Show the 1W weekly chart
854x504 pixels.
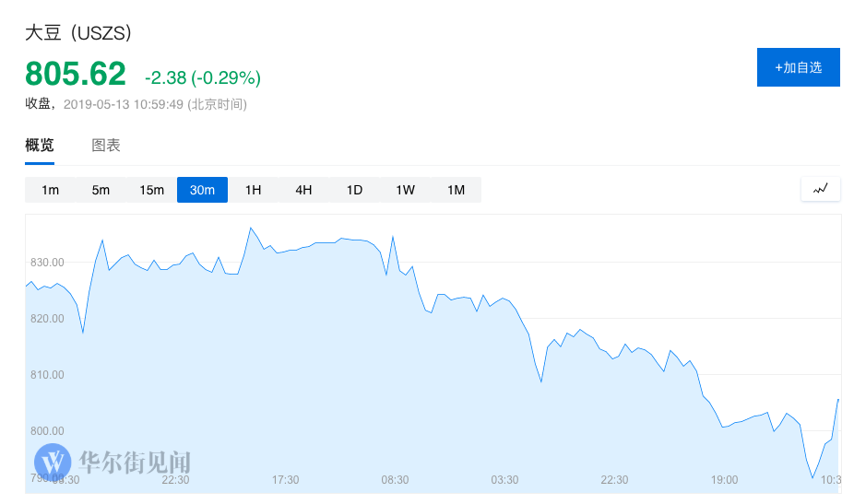click(405, 190)
